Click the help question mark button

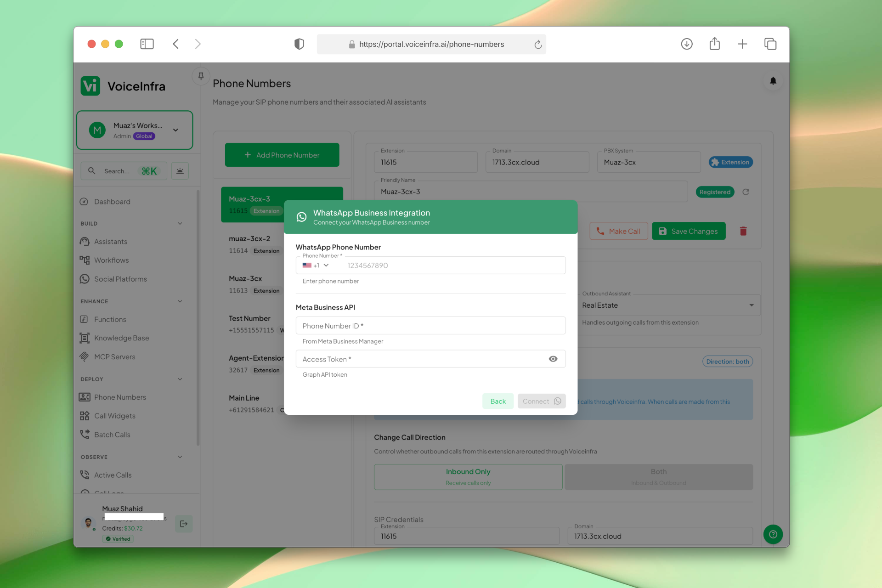[x=773, y=534]
